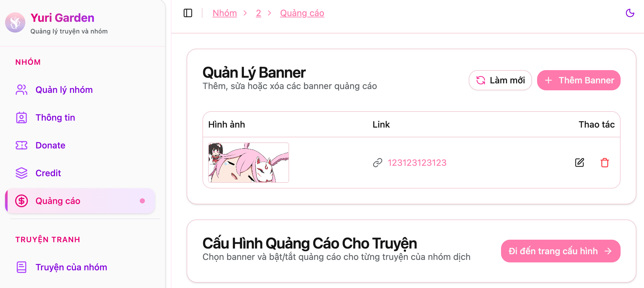Click the Thêm Banner button
This screenshot has height=288, width=644.
click(579, 80)
